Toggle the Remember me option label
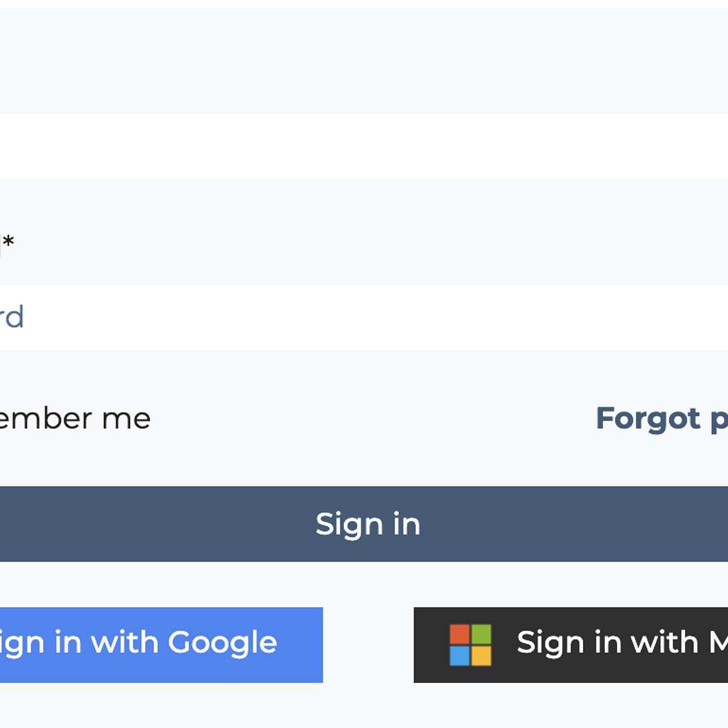This screenshot has height=728, width=728. pos(73,419)
